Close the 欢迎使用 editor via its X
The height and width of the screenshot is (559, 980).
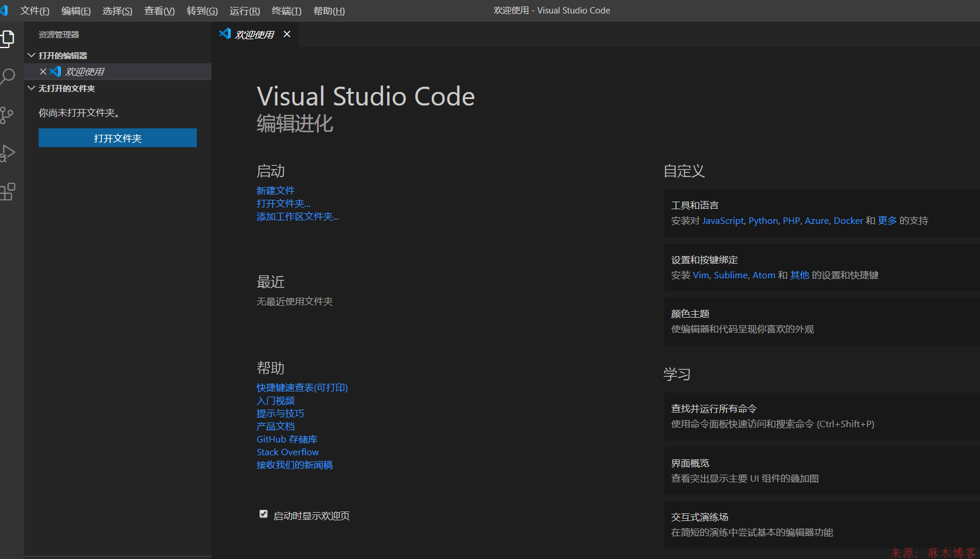click(286, 34)
